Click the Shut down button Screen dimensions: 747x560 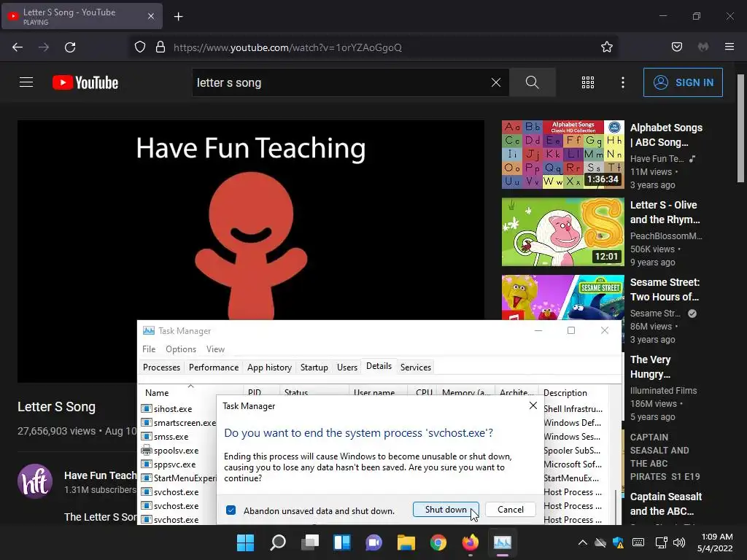pos(446,510)
